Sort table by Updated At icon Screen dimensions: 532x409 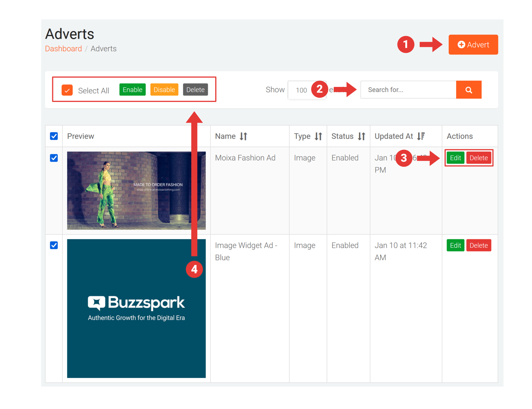pyautogui.click(x=421, y=136)
